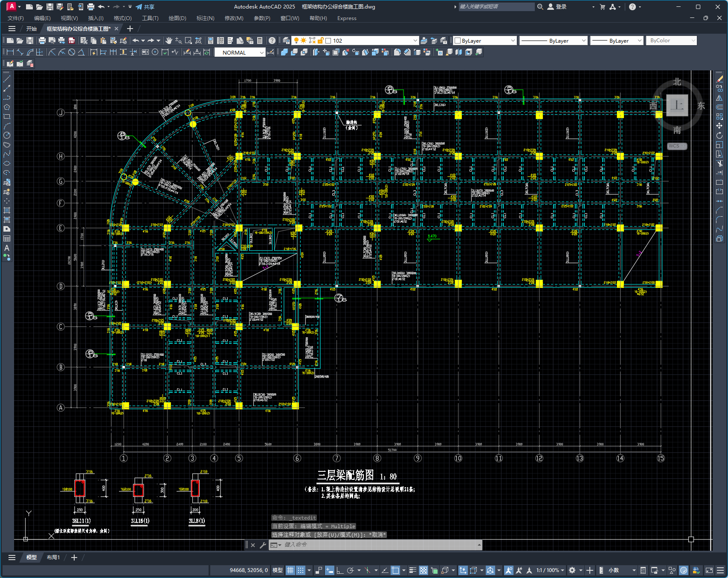Open the 标注(N) menu
Screen dimensions: 728x578
coord(205,18)
